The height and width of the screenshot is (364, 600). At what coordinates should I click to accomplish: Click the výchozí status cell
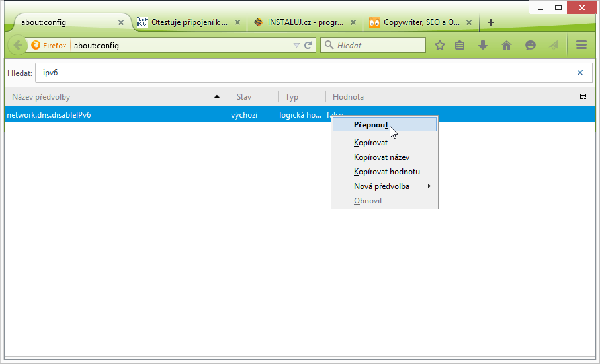[x=244, y=114]
